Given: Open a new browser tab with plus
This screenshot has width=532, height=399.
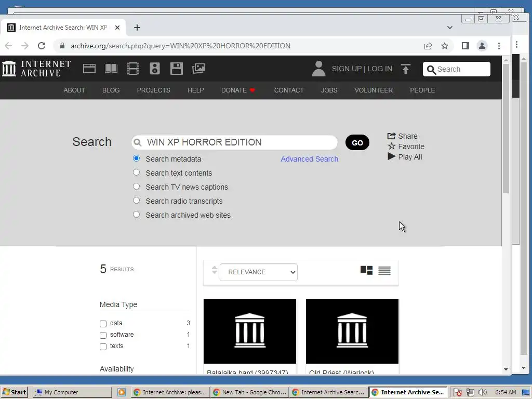Looking at the screenshot, I should click(x=137, y=28).
